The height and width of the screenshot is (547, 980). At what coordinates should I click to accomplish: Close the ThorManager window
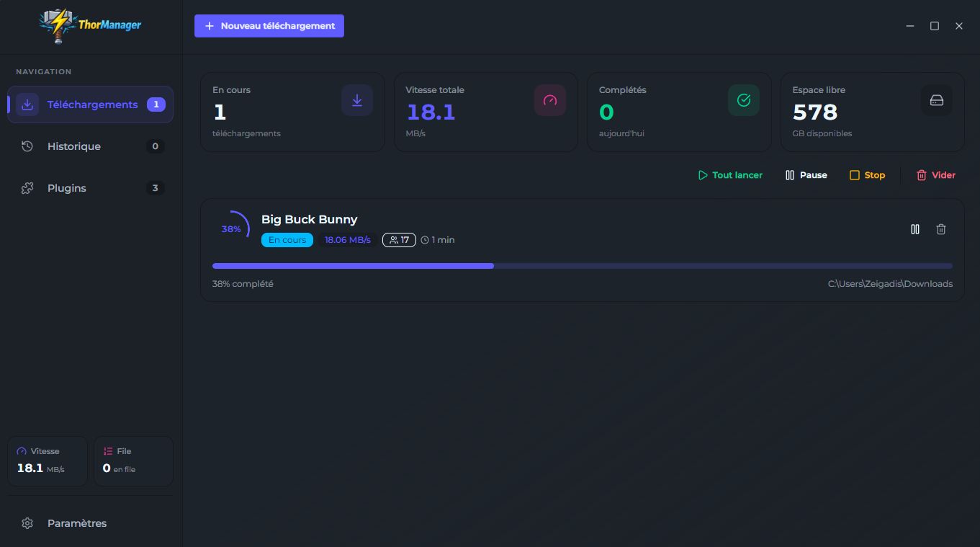click(959, 26)
